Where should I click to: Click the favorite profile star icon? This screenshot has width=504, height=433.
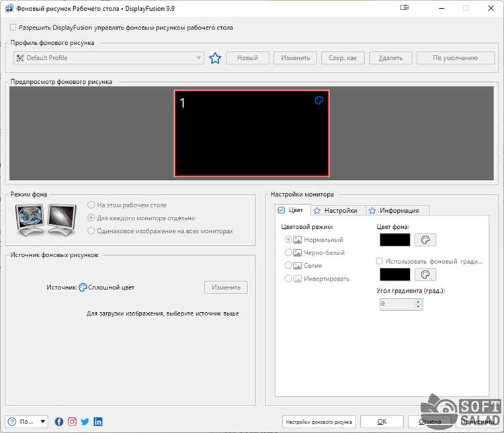[215, 58]
